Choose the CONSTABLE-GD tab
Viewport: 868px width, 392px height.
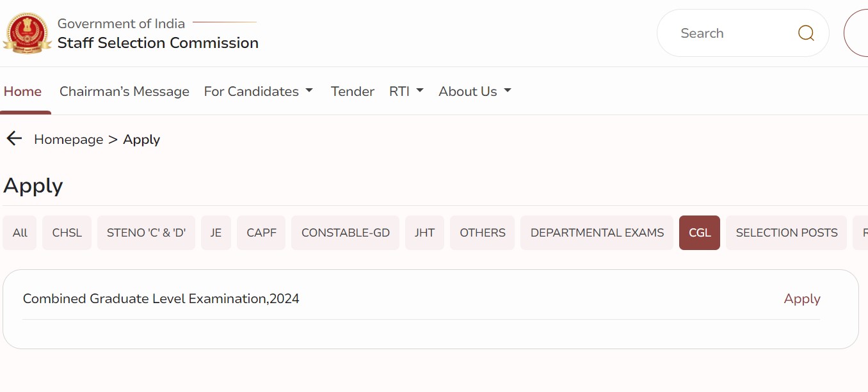pos(345,233)
